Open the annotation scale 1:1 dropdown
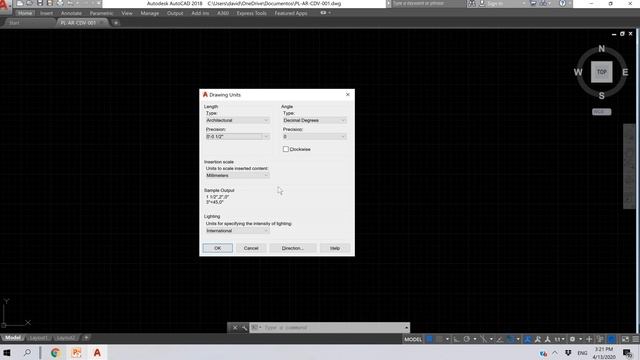640x360 pixels. click(560, 339)
